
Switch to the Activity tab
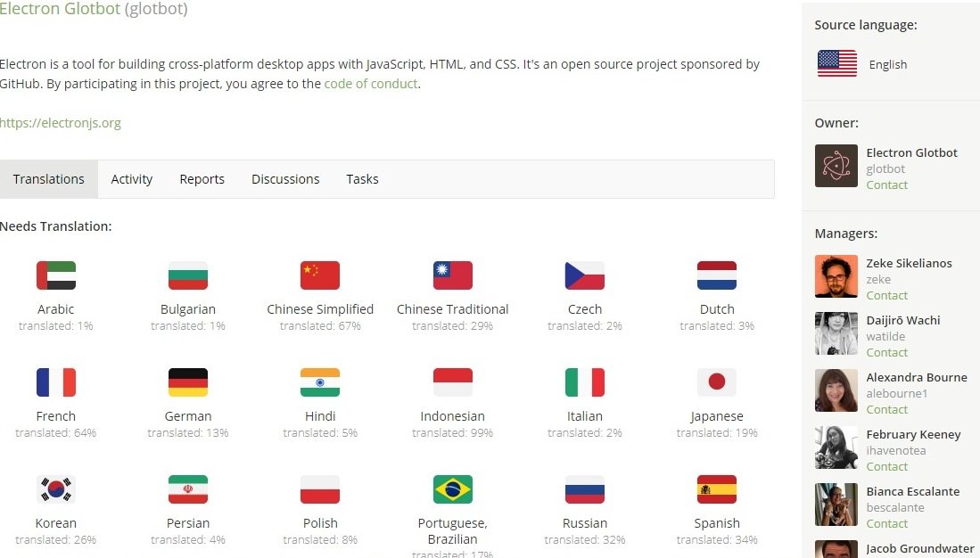coord(132,179)
